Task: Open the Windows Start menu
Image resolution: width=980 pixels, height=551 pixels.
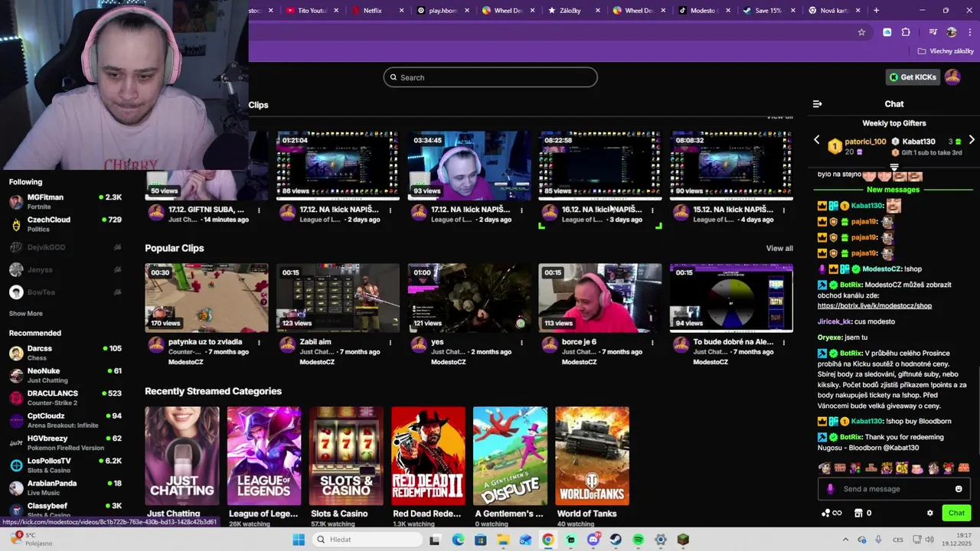Action: click(x=299, y=540)
